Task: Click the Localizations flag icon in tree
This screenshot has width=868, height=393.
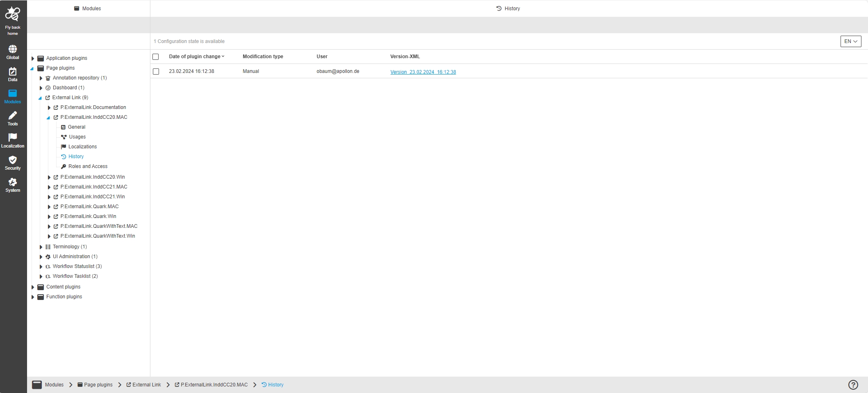Action: [x=64, y=147]
